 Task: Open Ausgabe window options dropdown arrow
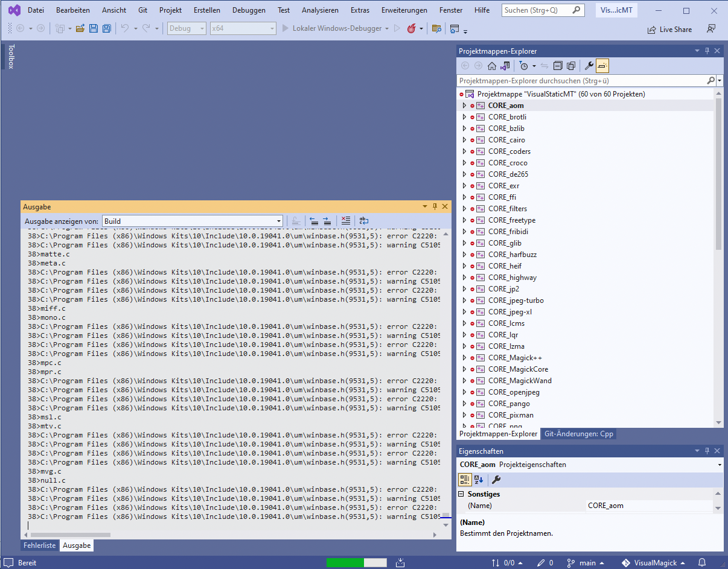tap(425, 206)
